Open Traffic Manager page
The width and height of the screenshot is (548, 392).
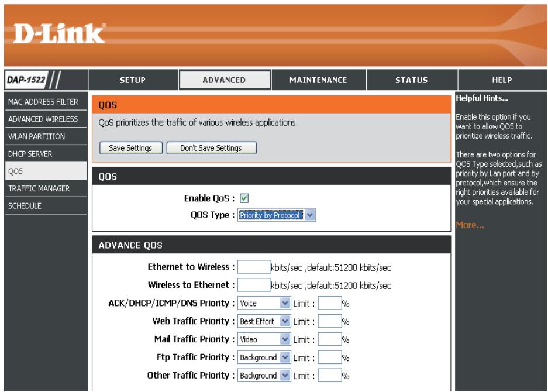click(46, 188)
